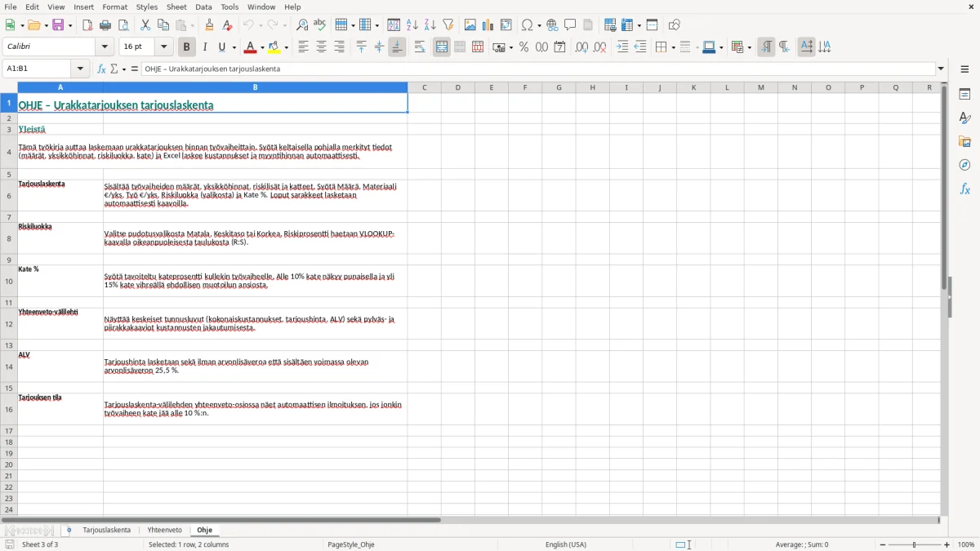Format cell as date
Screen dimensions: 980x551
point(559,47)
